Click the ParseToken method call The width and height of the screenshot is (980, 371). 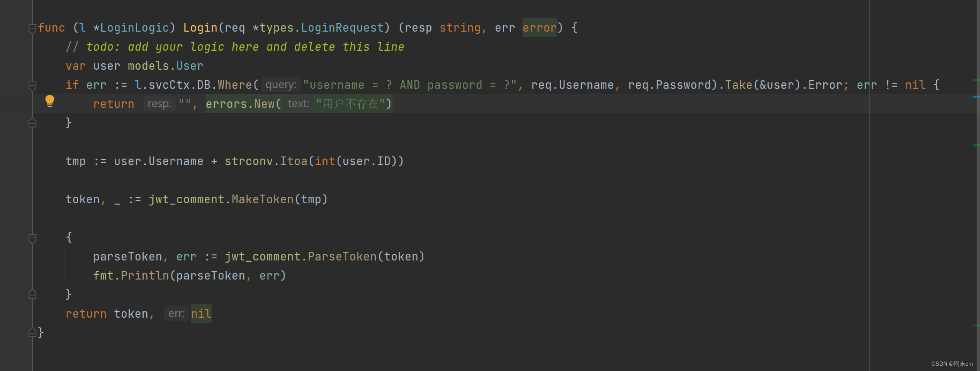coord(342,257)
